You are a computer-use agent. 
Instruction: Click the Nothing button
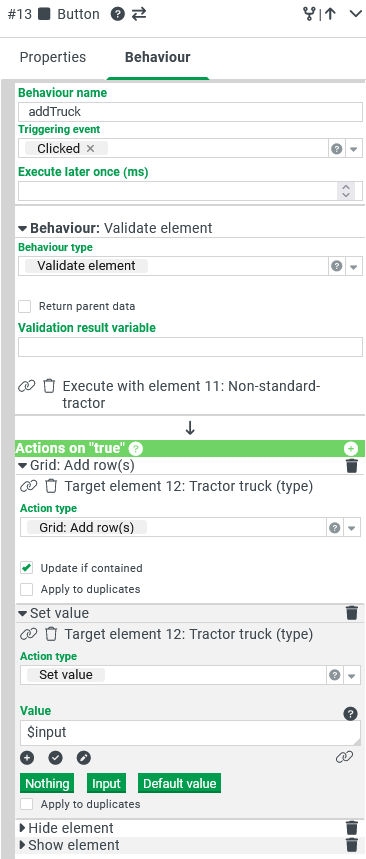tap(47, 783)
